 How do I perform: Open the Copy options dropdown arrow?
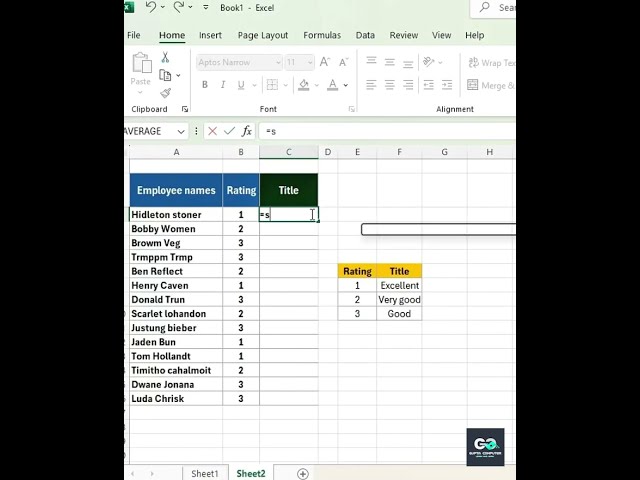pos(178,76)
